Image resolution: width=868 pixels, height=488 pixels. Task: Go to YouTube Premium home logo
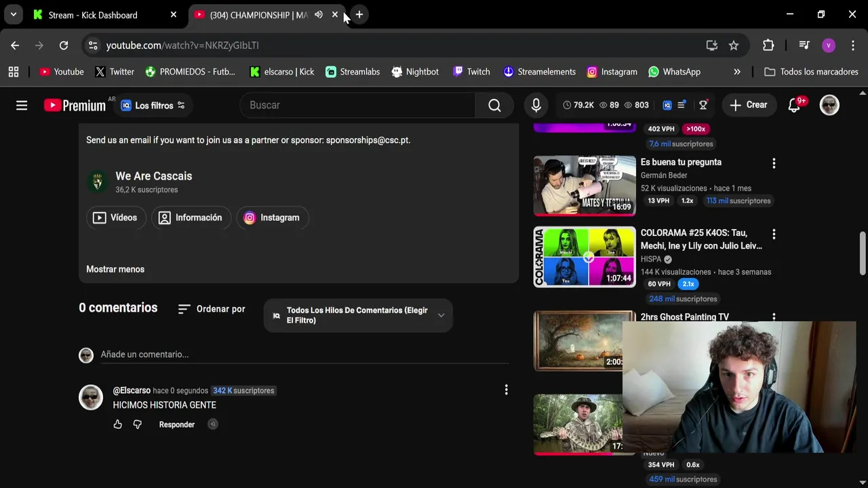tap(75, 105)
